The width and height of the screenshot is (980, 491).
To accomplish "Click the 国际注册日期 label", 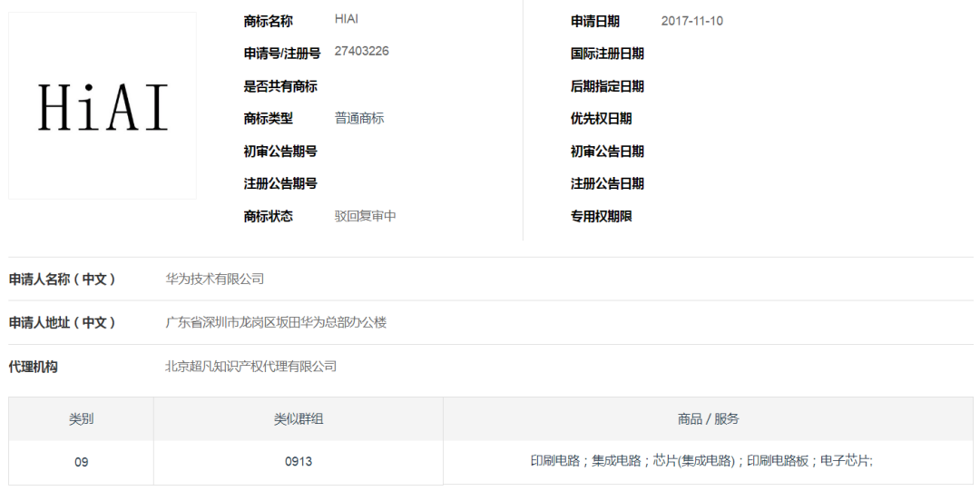I will pos(607,54).
